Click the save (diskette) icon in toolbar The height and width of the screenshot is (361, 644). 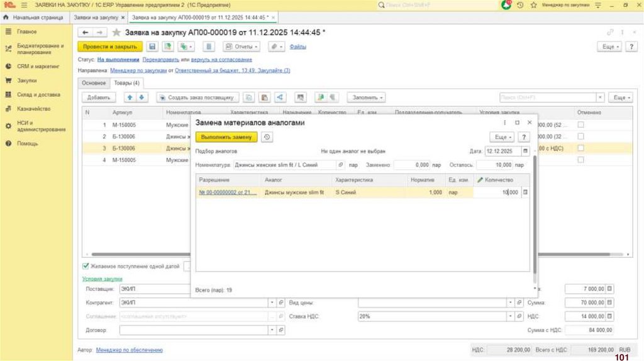pos(152,47)
